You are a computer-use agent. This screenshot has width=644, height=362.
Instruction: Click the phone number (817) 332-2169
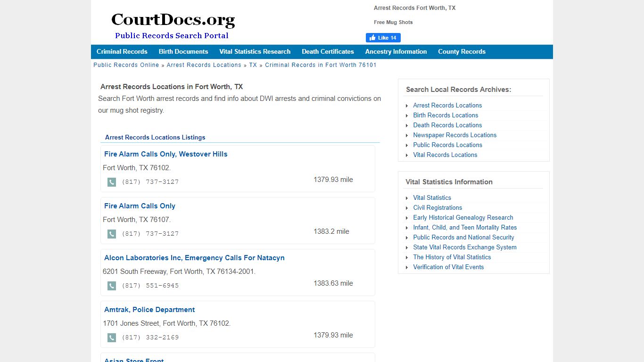pos(150,337)
